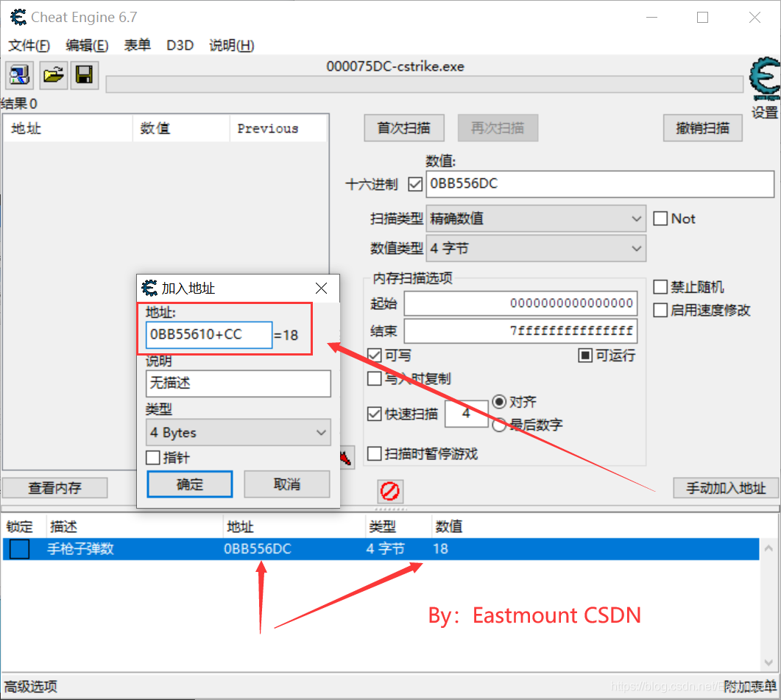The height and width of the screenshot is (700, 781).
Task: Click address list scrollbar down arrow
Action: [x=768, y=662]
